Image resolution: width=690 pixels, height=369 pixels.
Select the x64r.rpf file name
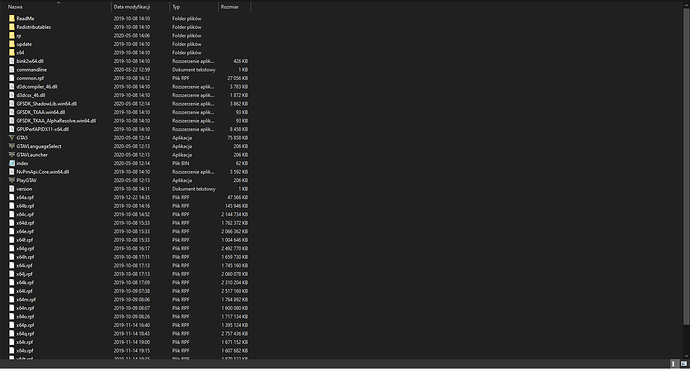click(25, 342)
